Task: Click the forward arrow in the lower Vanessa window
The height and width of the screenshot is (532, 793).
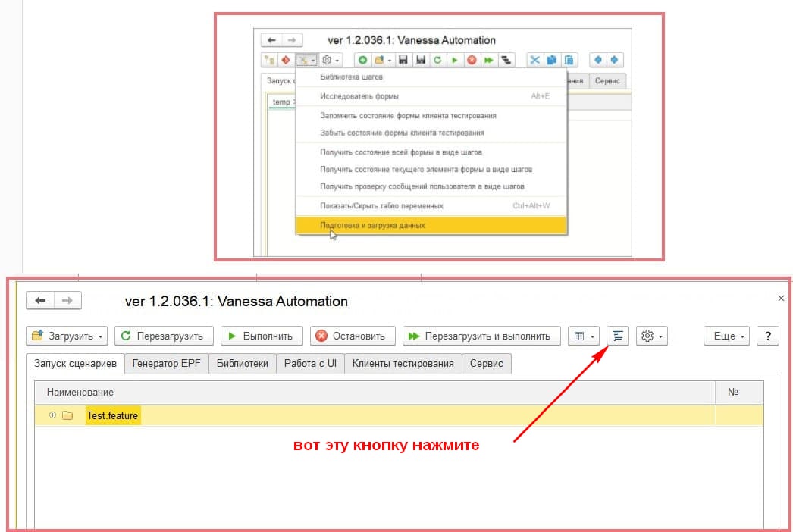Action: pyautogui.click(x=67, y=300)
